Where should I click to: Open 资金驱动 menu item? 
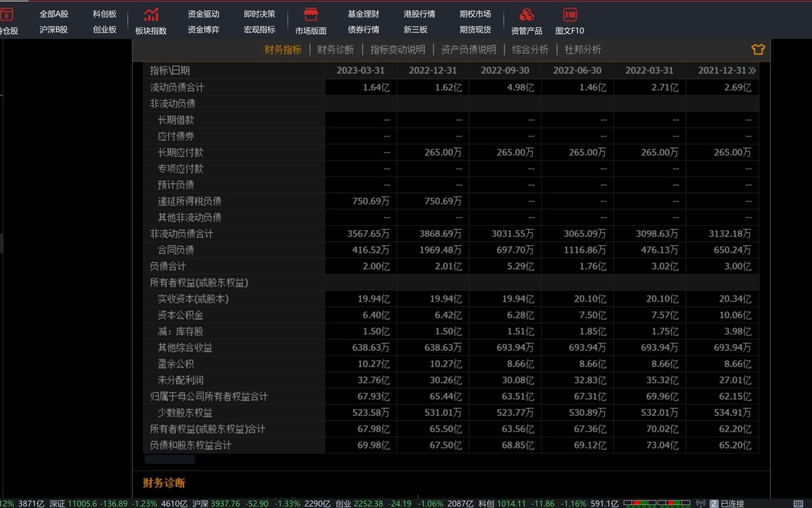(203, 14)
